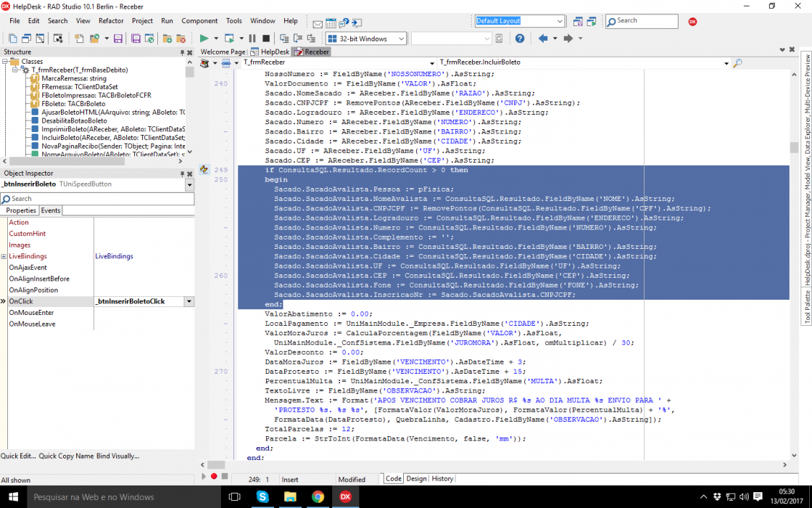Click the New Items toolbar icon
The height and width of the screenshot is (508, 812).
79,38
